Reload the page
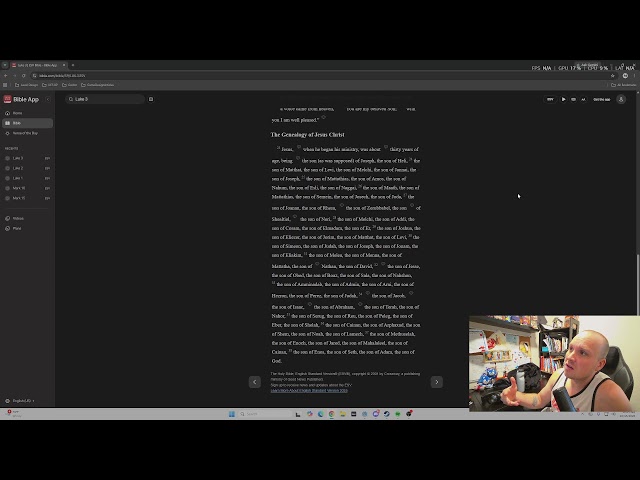 pos(24,76)
